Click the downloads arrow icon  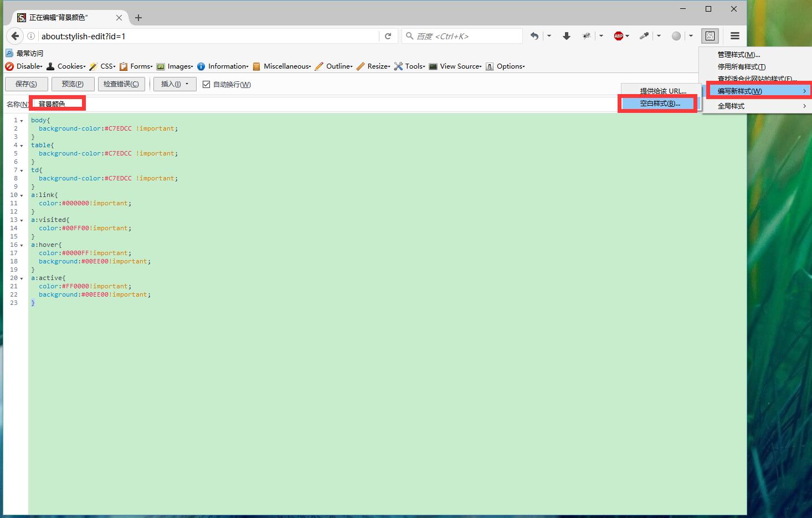click(x=566, y=36)
